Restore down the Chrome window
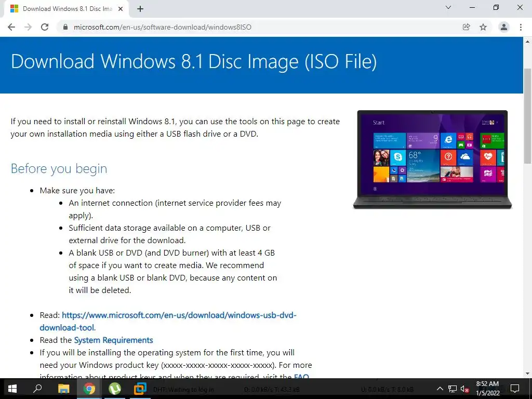The image size is (532, 399). pyautogui.click(x=496, y=7)
